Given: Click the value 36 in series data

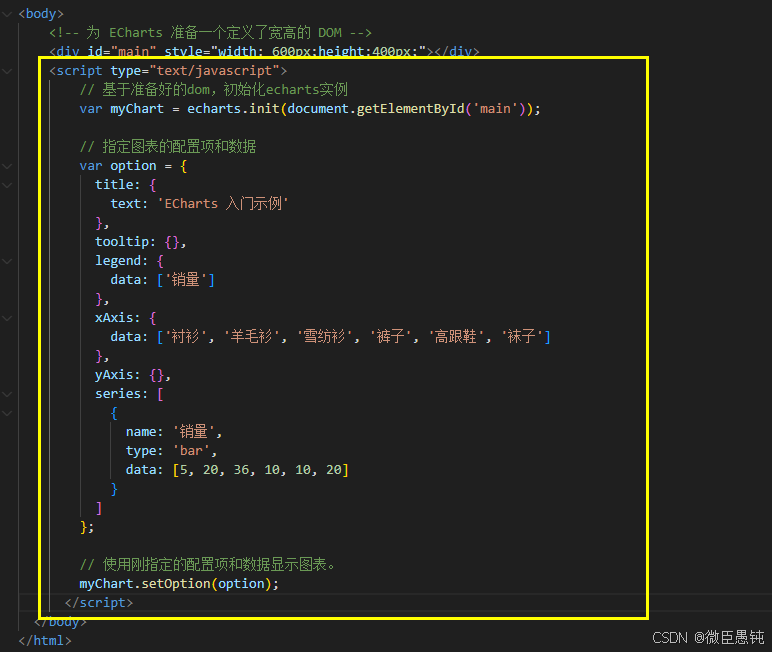Looking at the screenshot, I should pyautogui.click(x=241, y=470).
